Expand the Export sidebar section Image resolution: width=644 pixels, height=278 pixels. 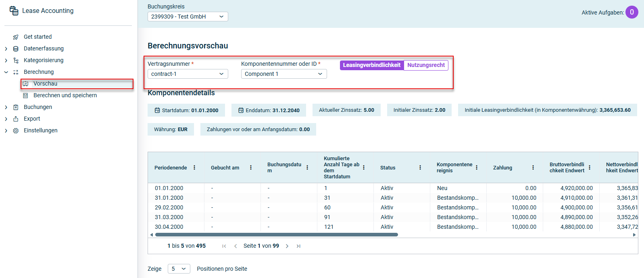click(x=6, y=119)
